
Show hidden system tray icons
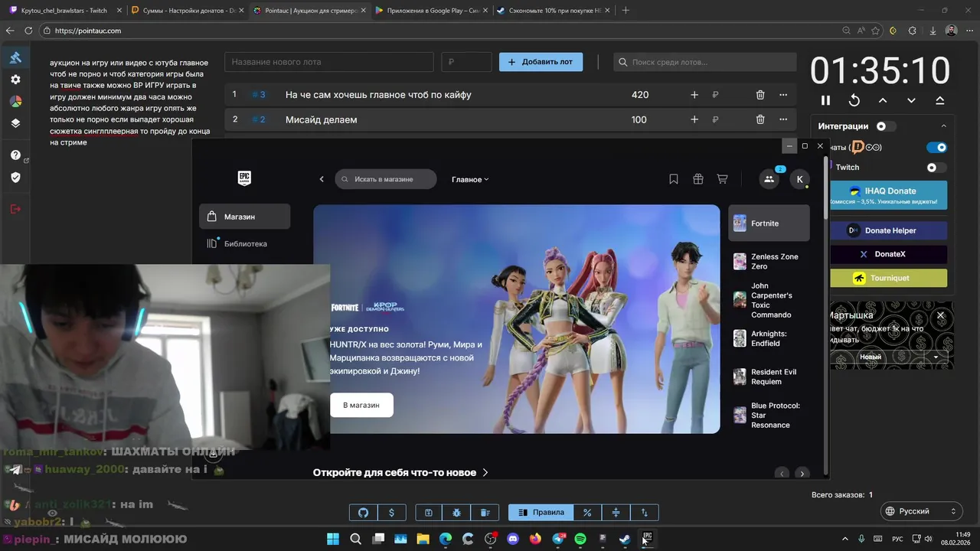[845, 539]
